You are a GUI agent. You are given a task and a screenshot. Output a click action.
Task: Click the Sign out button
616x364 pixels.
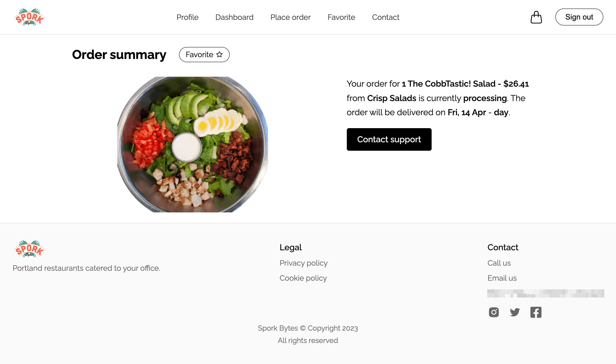click(x=579, y=17)
